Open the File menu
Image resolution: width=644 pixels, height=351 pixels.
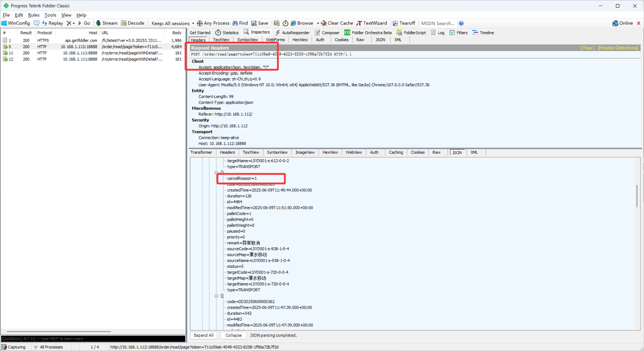point(6,15)
